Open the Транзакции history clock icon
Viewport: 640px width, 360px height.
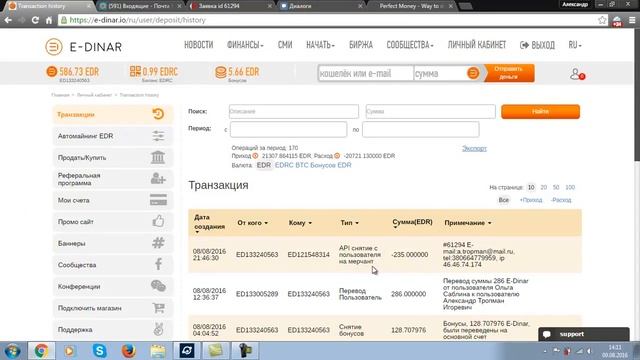tap(158, 114)
